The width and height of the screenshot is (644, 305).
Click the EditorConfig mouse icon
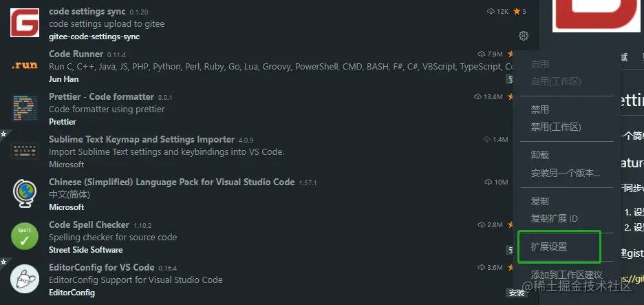(25, 279)
